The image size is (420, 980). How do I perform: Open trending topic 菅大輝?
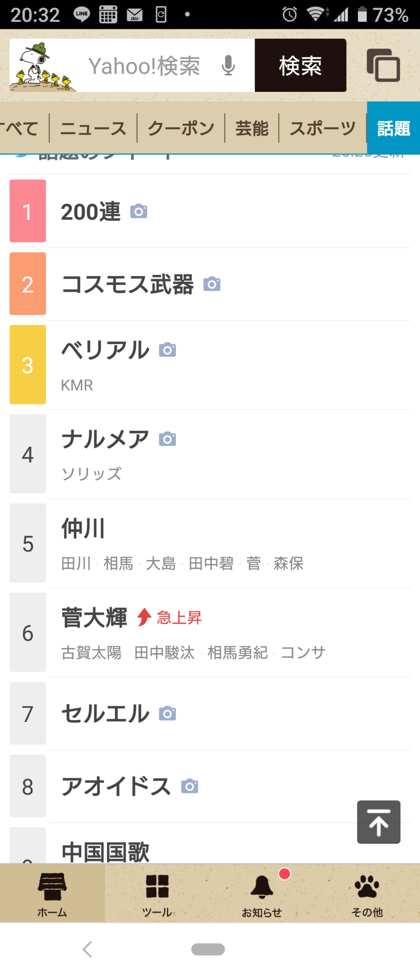coord(94,617)
